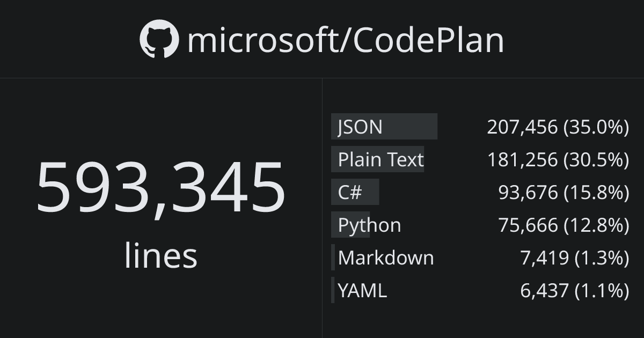This screenshot has width=644, height=338.
Task: Click the YAML language label
Action: [362, 290]
